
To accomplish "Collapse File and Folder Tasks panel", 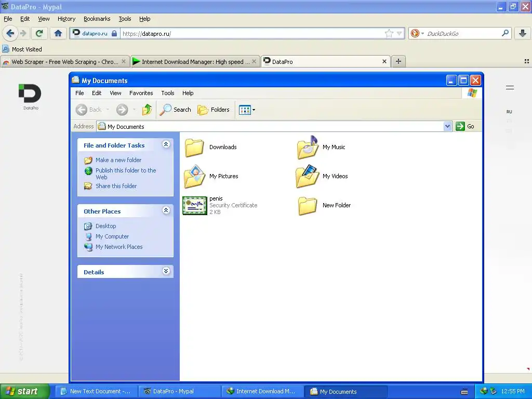I will [x=166, y=144].
